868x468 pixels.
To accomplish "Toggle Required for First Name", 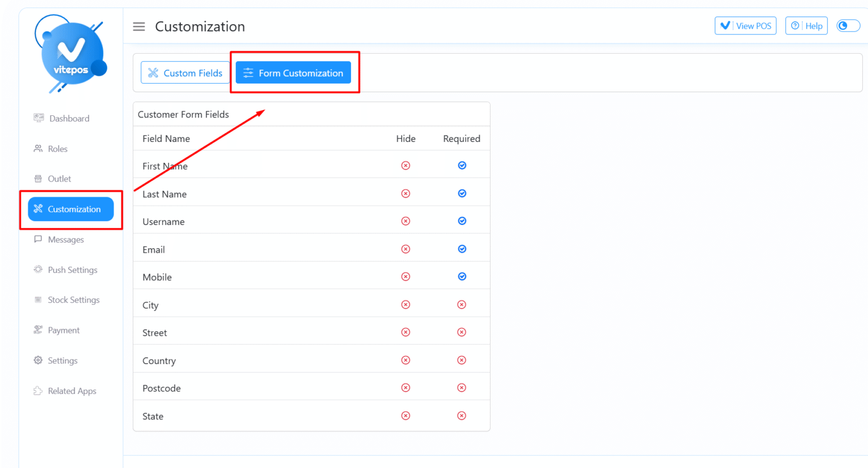I will coord(462,166).
